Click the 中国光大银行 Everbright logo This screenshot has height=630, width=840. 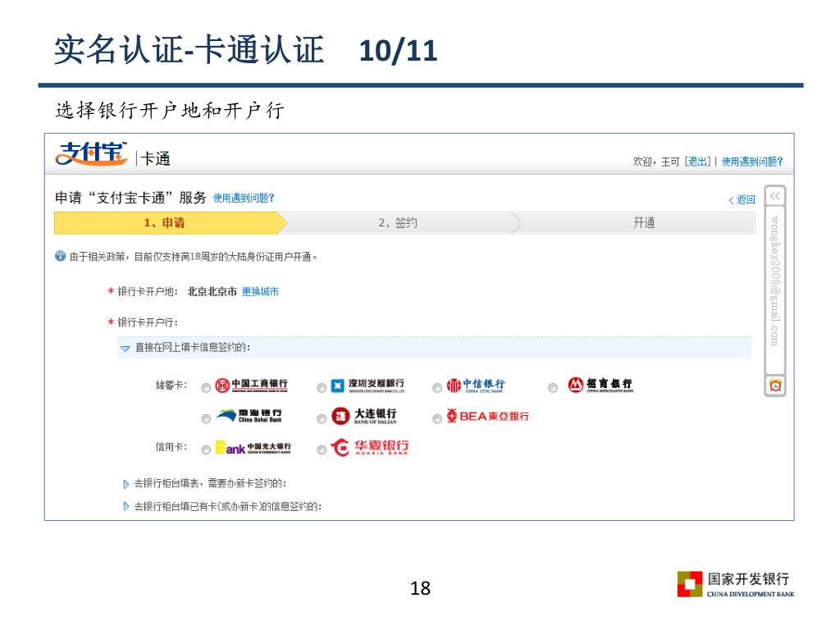pos(253,447)
